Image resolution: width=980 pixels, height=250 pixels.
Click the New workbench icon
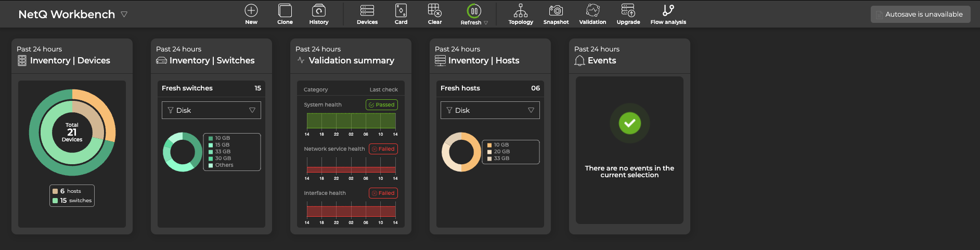click(x=251, y=11)
